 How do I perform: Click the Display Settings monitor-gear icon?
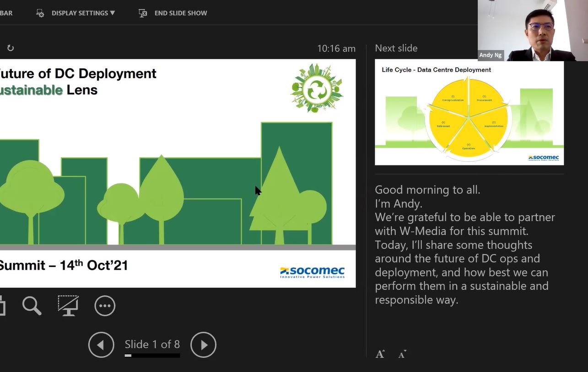click(40, 13)
